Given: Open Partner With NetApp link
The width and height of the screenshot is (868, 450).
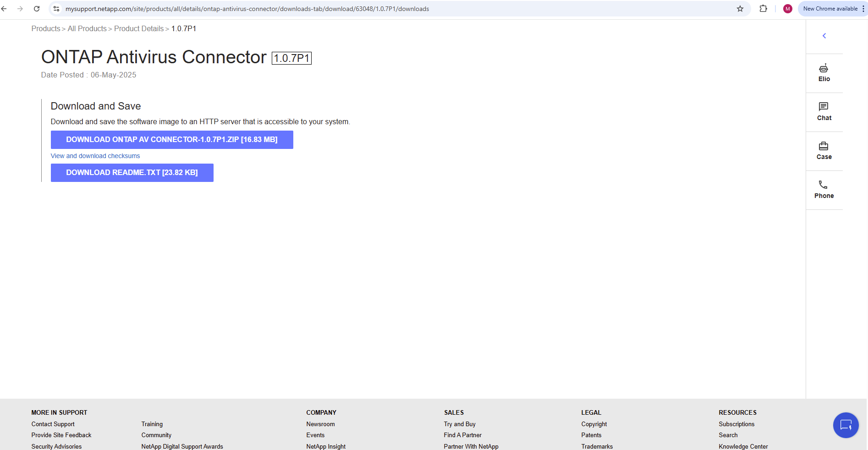Looking at the screenshot, I should tap(471, 446).
